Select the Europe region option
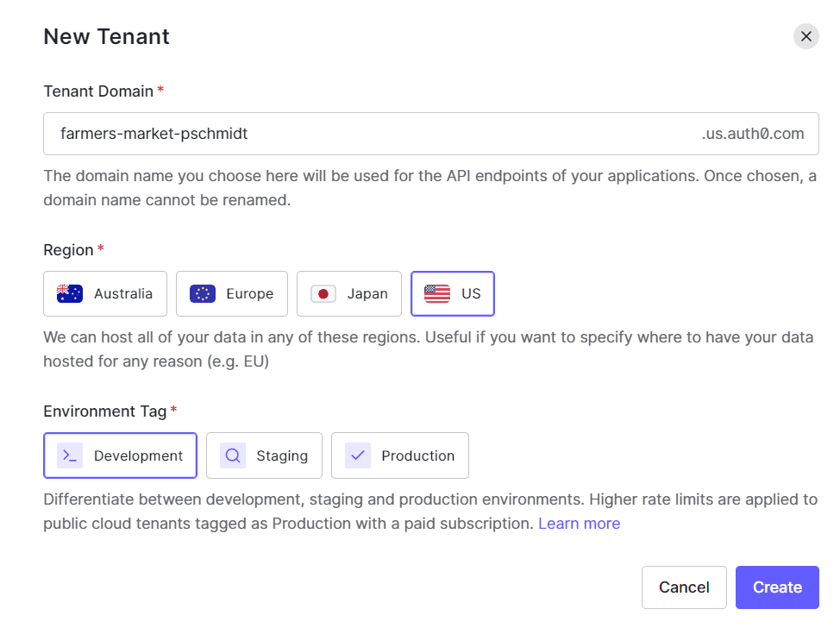 [x=232, y=293]
